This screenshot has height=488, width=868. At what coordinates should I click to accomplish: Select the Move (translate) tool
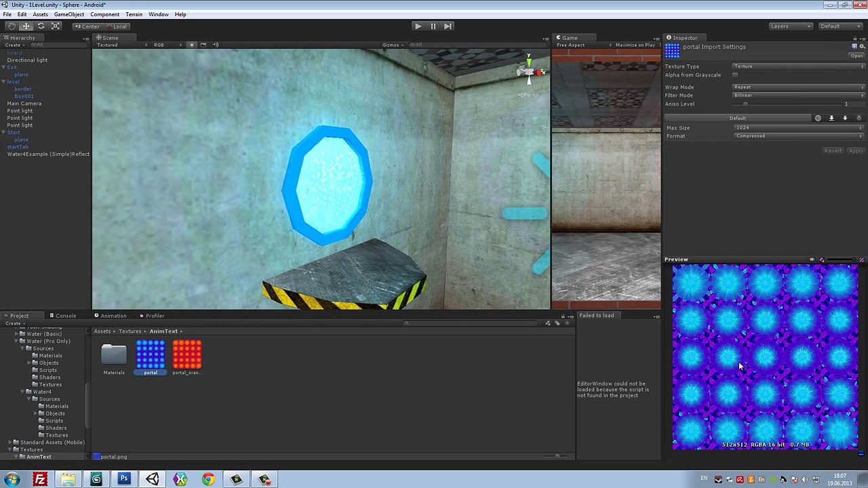click(26, 26)
